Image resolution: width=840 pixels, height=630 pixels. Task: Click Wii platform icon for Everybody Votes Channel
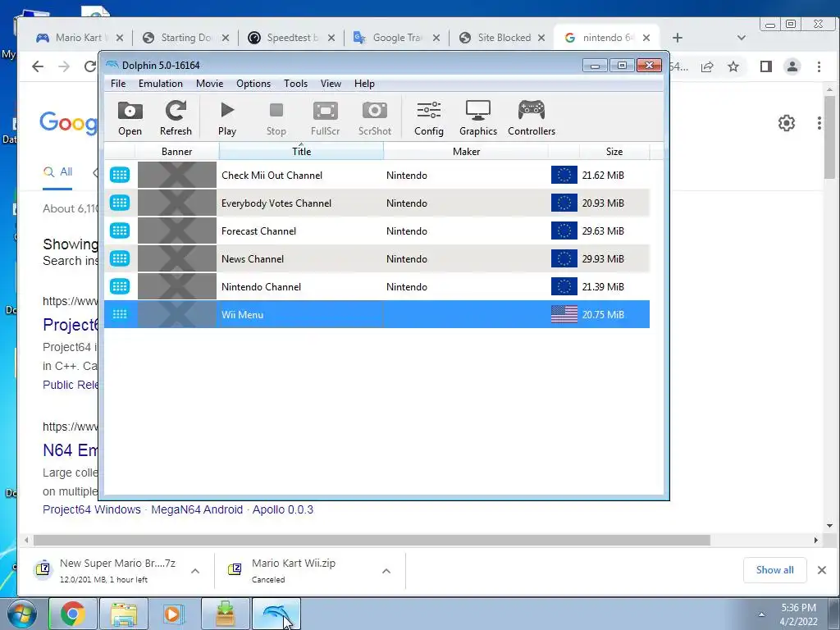click(x=120, y=203)
